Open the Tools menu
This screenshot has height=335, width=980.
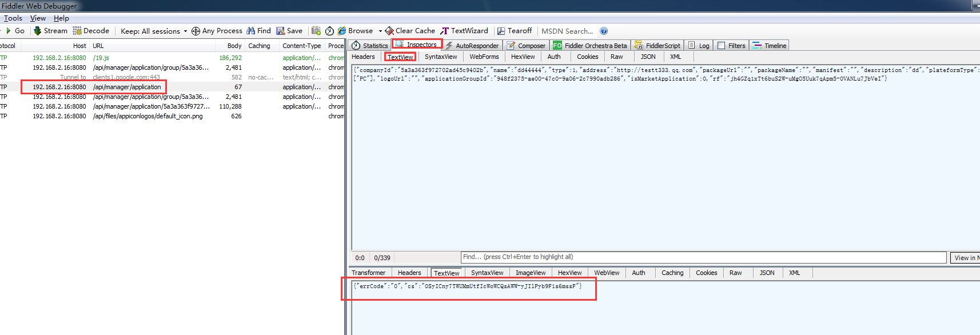(13, 18)
